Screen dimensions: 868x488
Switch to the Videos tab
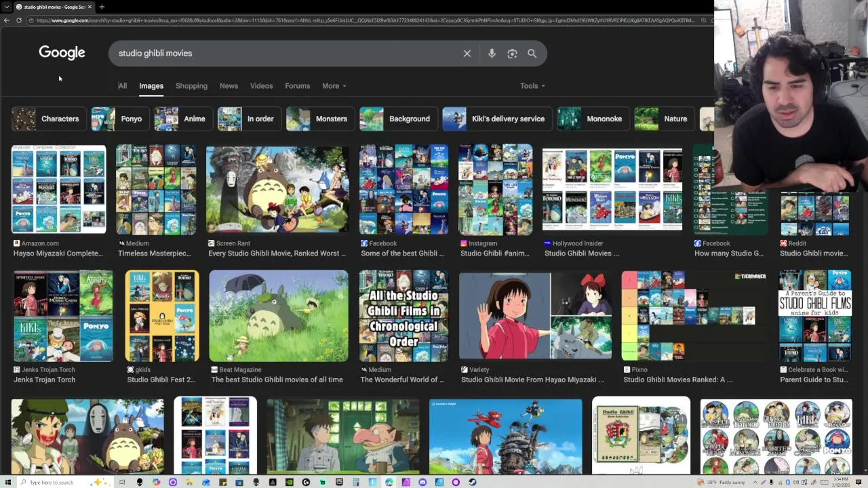[261, 86]
